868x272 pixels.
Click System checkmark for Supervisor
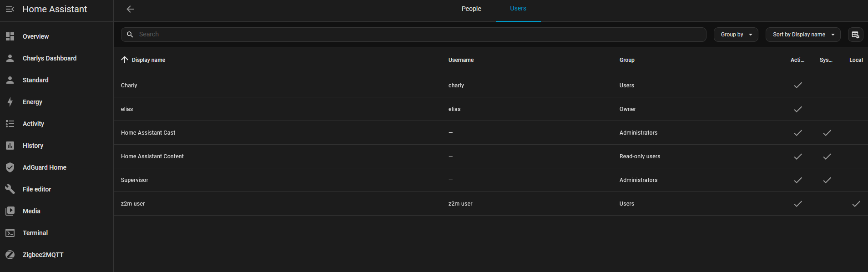click(x=827, y=180)
